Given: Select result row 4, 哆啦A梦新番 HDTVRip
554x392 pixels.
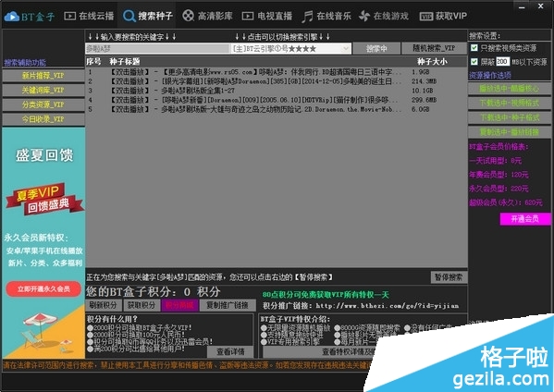Looking at the screenshot, I should pos(276,100).
